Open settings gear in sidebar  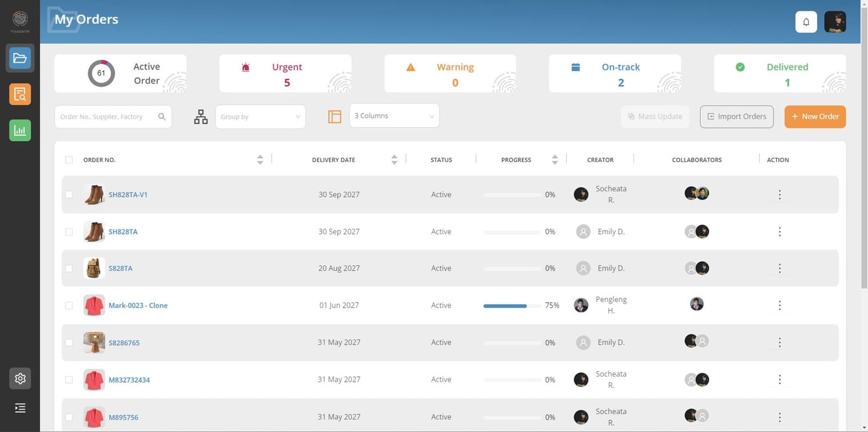(20, 379)
